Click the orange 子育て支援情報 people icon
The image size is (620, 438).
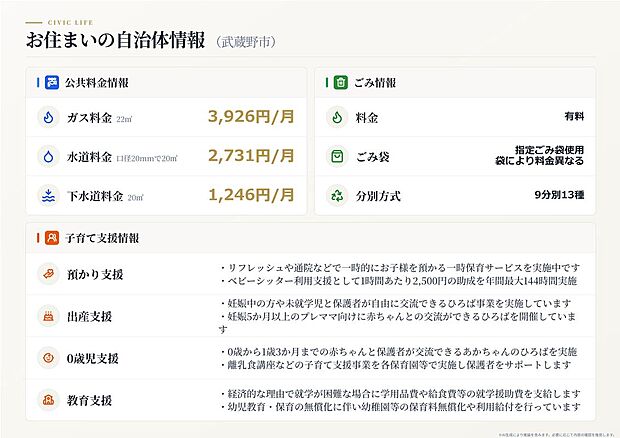(52, 238)
